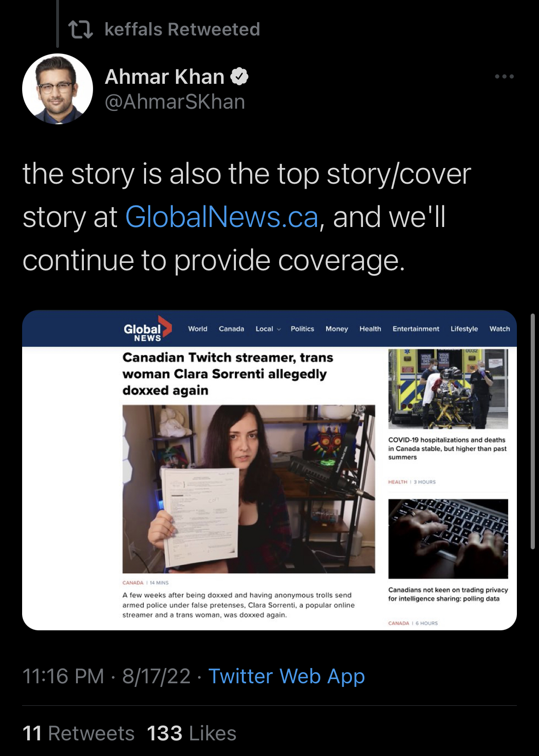Select the World menu item
539x756 pixels.
tap(198, 329)
